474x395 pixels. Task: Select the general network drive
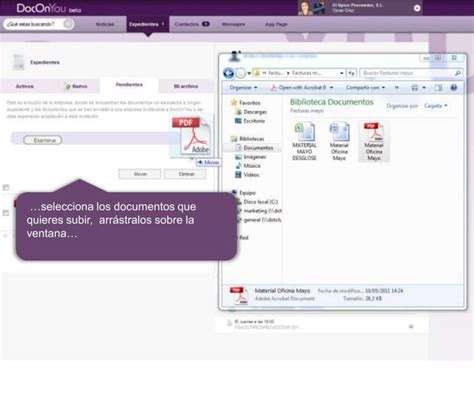[x=259, y=220]
